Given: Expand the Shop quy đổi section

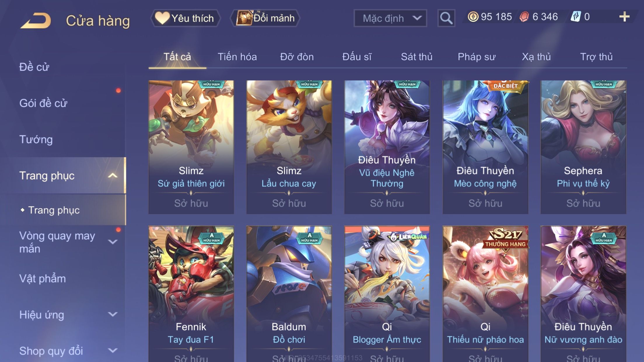Looking at the screenshot, I should (x=113, y=350).
